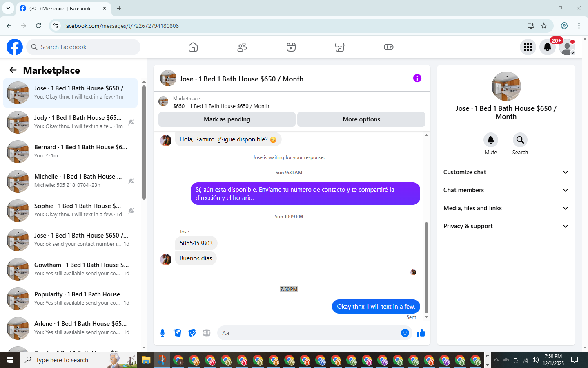Click the Spanish availability reply bubble
Screen dimensions: 588x368
(305, 194)
